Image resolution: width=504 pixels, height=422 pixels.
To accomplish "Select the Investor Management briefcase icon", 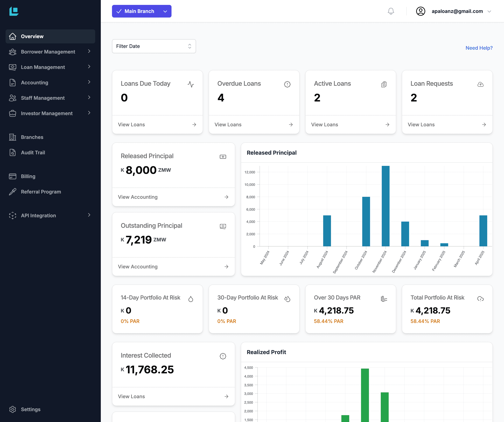I will (13, 113).
